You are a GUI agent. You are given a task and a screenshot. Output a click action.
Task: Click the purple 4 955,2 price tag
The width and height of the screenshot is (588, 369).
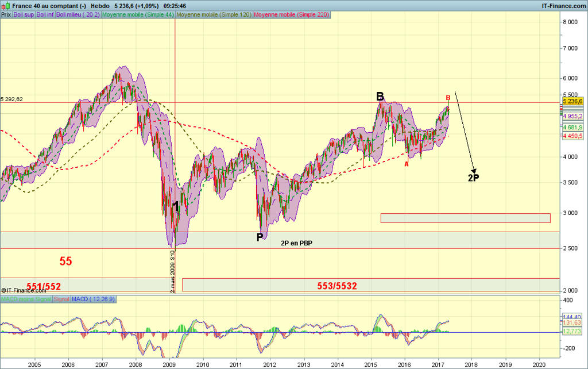coord(573,116)
